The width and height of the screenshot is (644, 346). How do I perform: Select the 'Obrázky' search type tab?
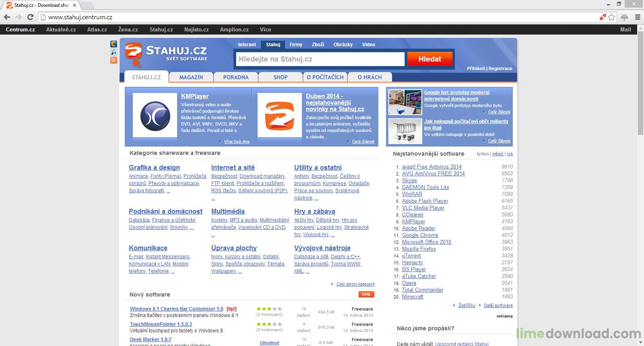point(343,45)
